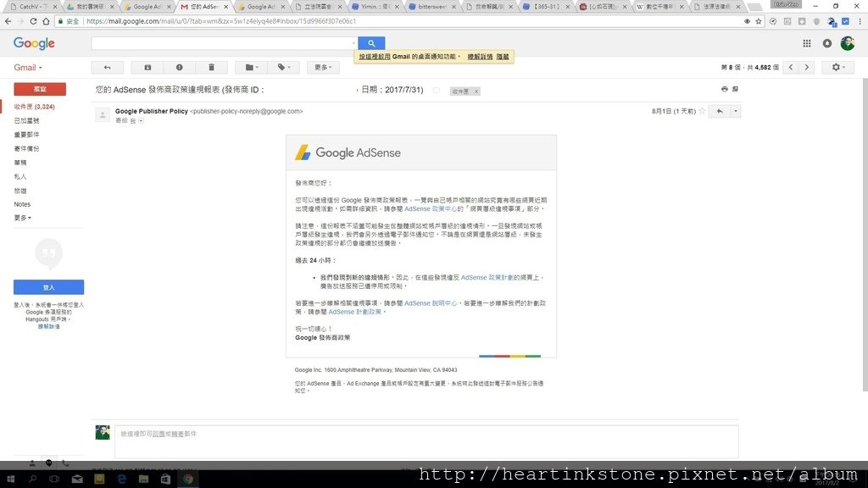
Task: Open the conversation in a new window
Action: (735, 89)
